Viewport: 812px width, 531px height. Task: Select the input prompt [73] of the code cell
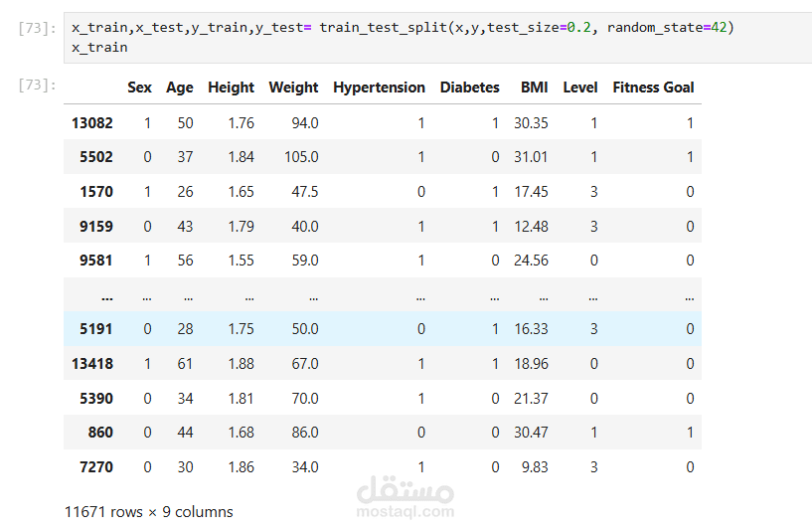(x=37, y=28)
